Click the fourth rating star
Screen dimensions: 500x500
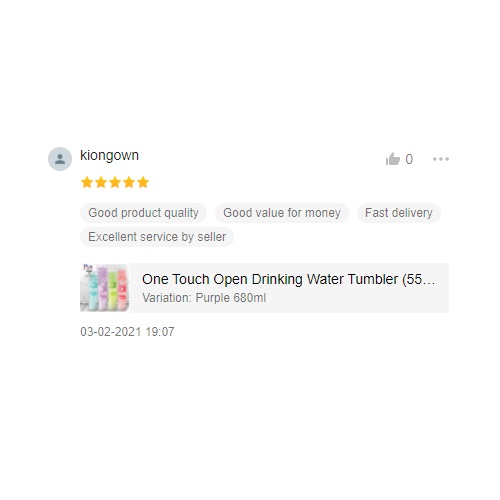[129, 182]
